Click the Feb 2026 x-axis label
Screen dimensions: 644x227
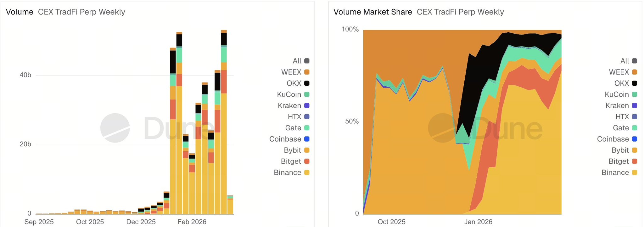pos(192,222)
